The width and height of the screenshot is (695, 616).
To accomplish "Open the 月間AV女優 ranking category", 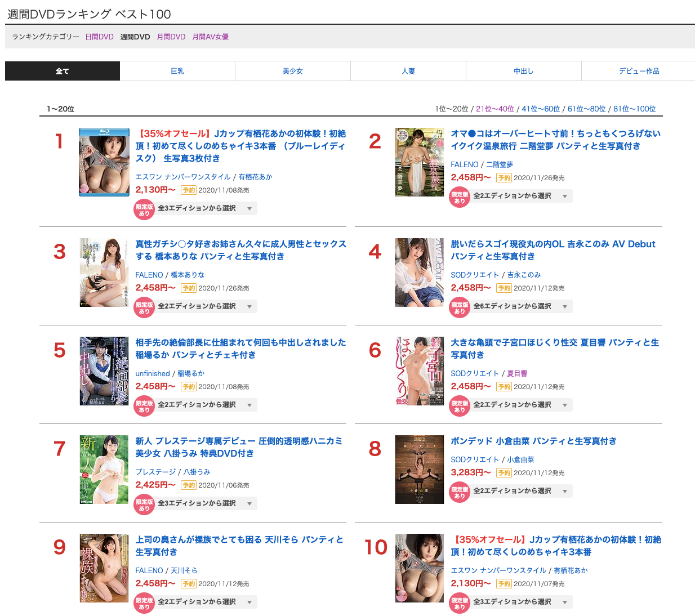I will [x=211, y=37].
